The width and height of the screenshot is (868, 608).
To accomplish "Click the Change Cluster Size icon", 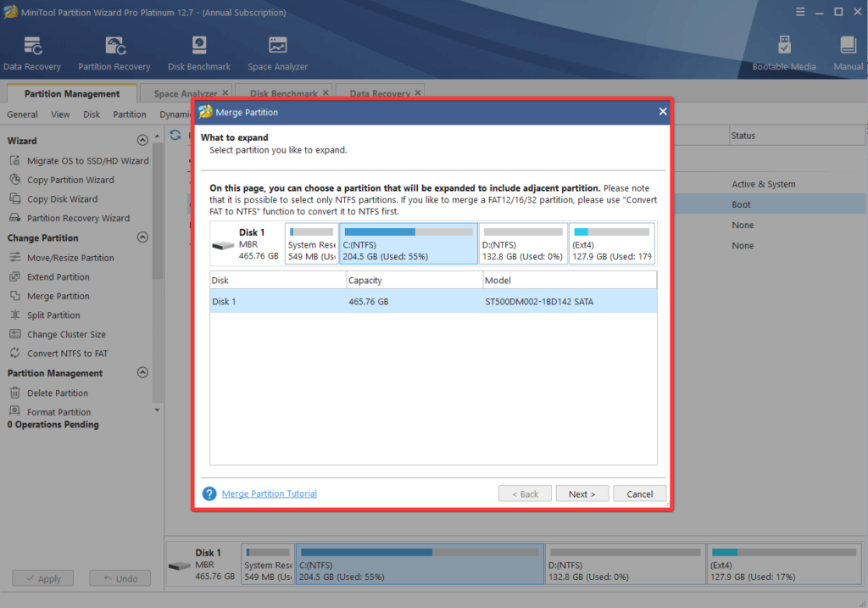I will point(15,334).
